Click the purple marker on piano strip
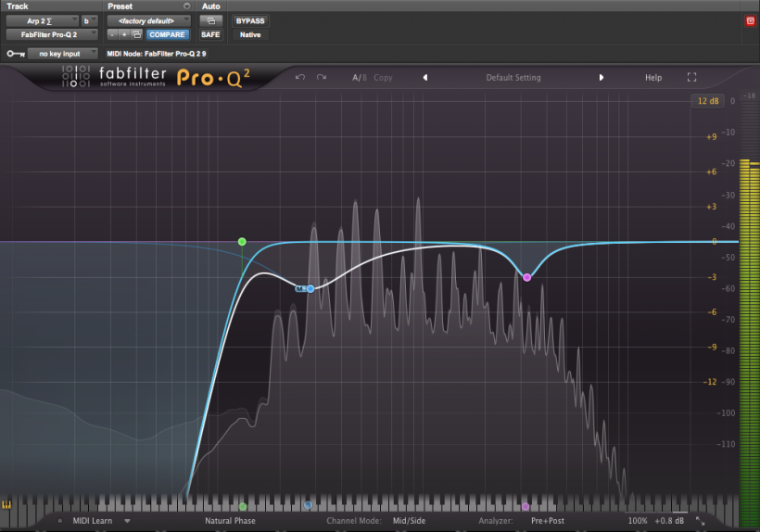The width and height of the screenshot is (760, 532). pyautogui.click(x=526, y=506)
